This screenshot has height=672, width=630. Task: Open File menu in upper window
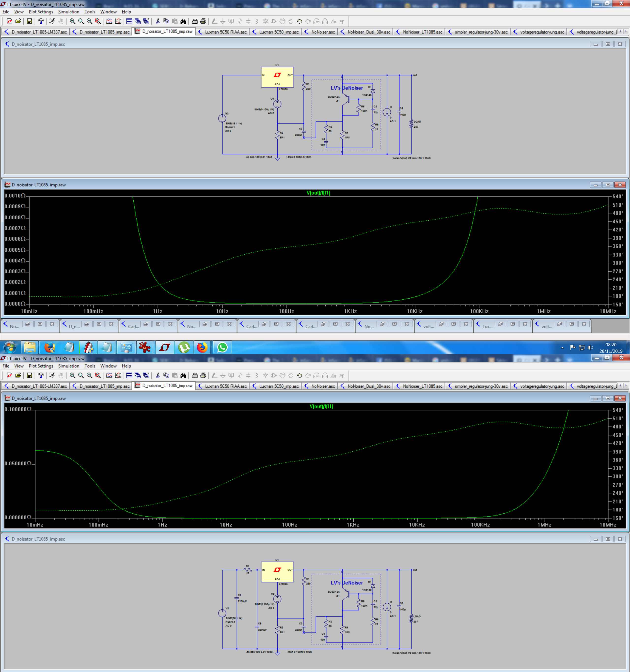(x=6, y=12)
